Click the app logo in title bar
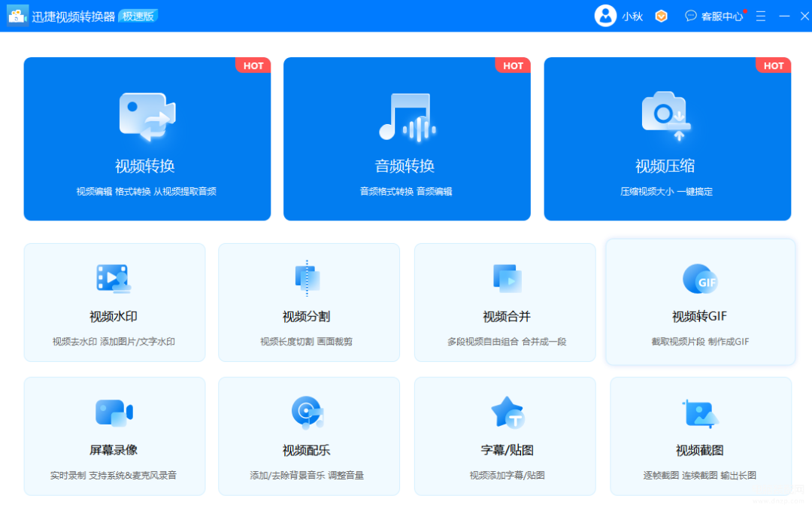Viewport: 812px width, 511px height. click(17, 16)
